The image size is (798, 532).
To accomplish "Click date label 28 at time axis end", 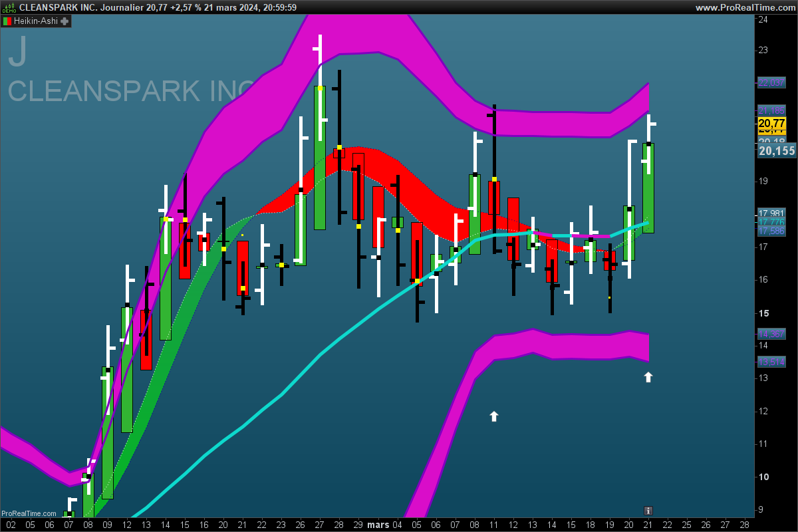I will [x=745, y=525].
